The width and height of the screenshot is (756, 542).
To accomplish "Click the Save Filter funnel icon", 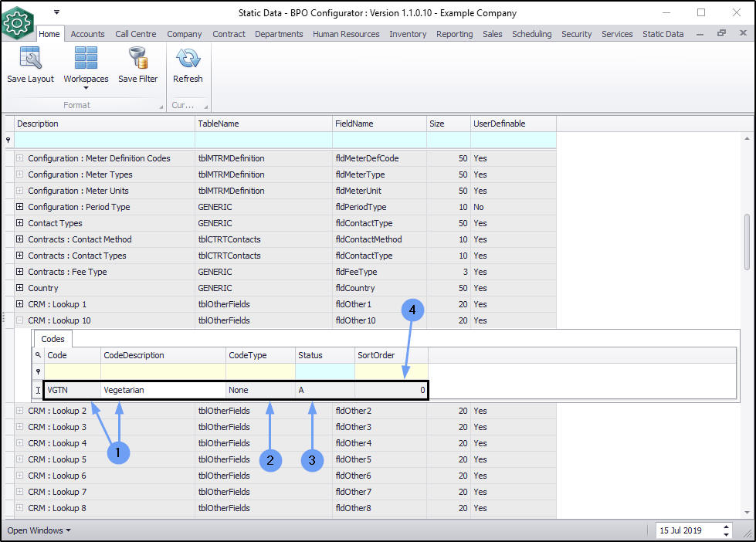I will coord(137,59).
